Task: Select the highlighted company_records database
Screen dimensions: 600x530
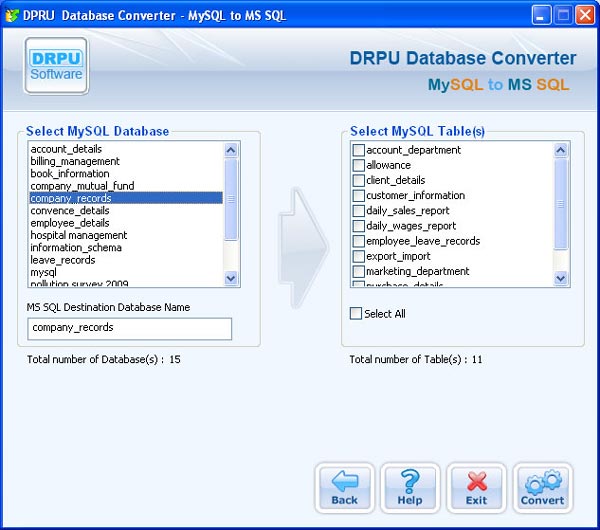Action: 126,198
